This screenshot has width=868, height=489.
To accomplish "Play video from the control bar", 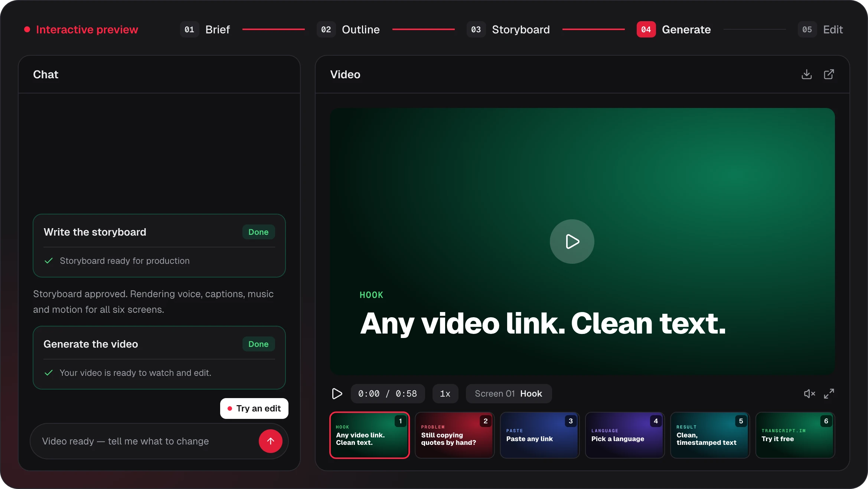I will [337, 394].
